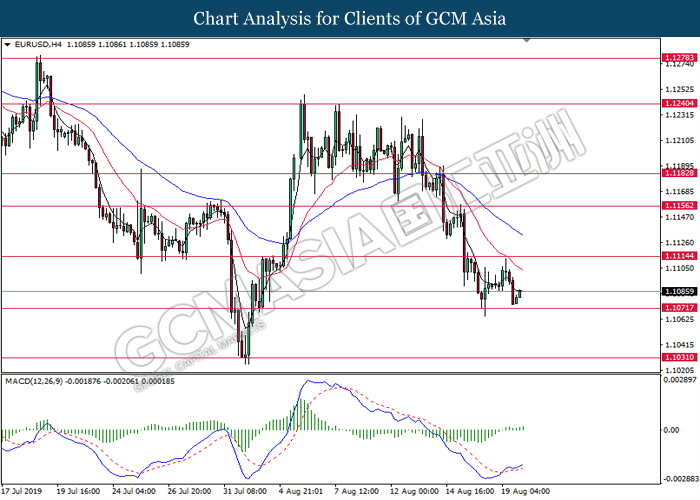Image resolution: width=700 pixels, height=500 pixels.
Task: Click the Chart Analysis for Clients header
Action: pos(350,19)
